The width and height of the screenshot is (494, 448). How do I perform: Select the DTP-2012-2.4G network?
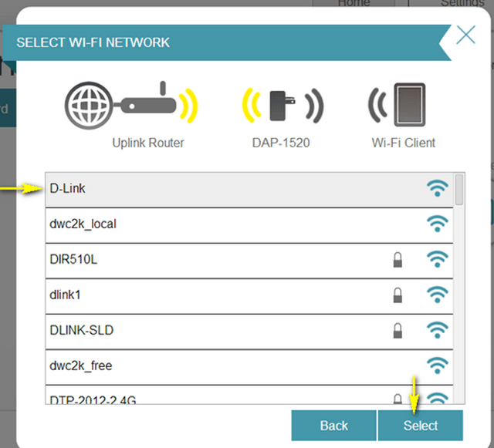249,395
